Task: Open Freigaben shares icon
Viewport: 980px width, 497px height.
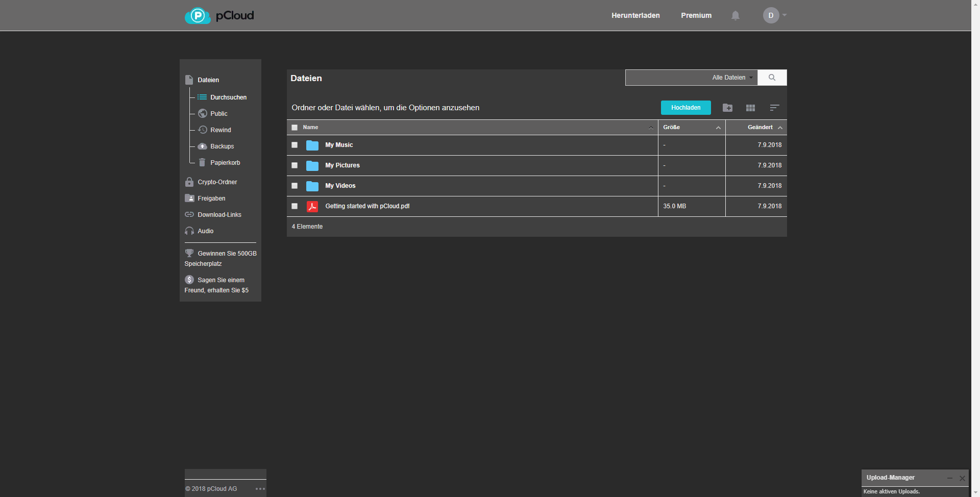Action: (189, 198)
